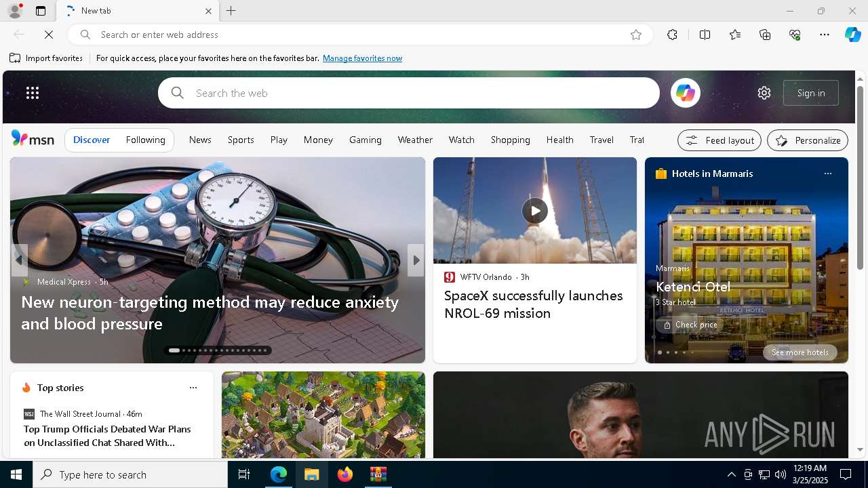Add this page to favorites star
This screenshot has width=868, height=488.
click(x=636, y=35)
